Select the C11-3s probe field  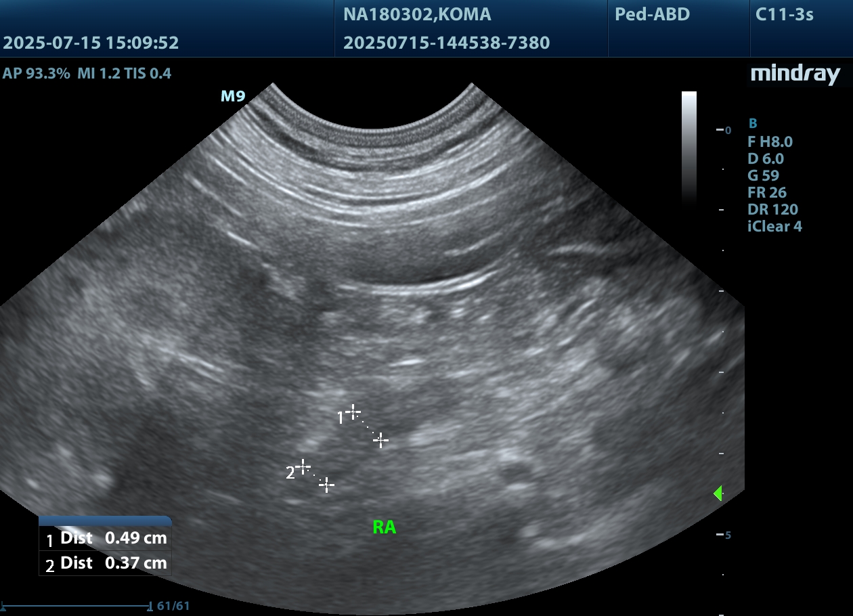pos(785,14)
